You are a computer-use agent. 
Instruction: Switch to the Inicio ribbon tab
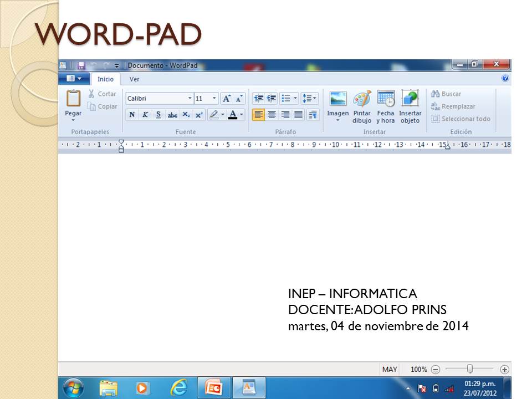pos(105,79)
